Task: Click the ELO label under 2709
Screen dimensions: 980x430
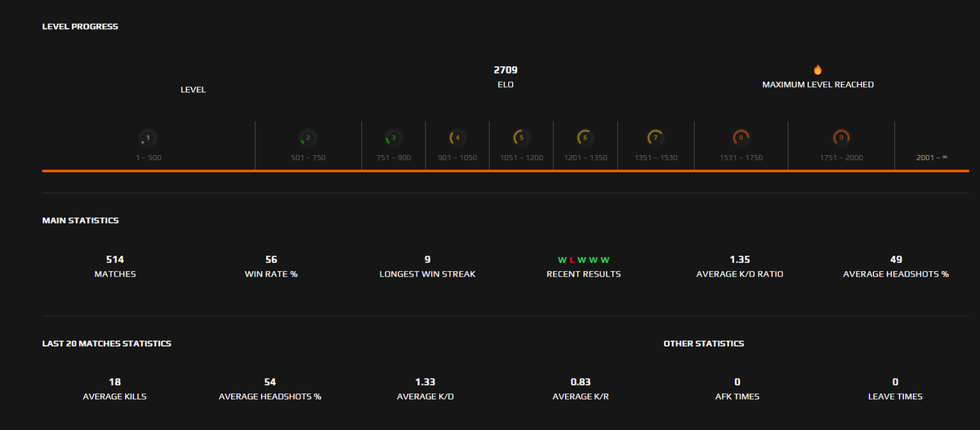Action: coord(506,85)
